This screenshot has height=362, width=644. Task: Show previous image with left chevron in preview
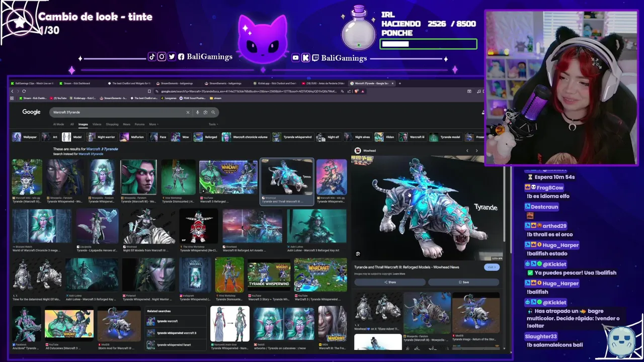467,150
